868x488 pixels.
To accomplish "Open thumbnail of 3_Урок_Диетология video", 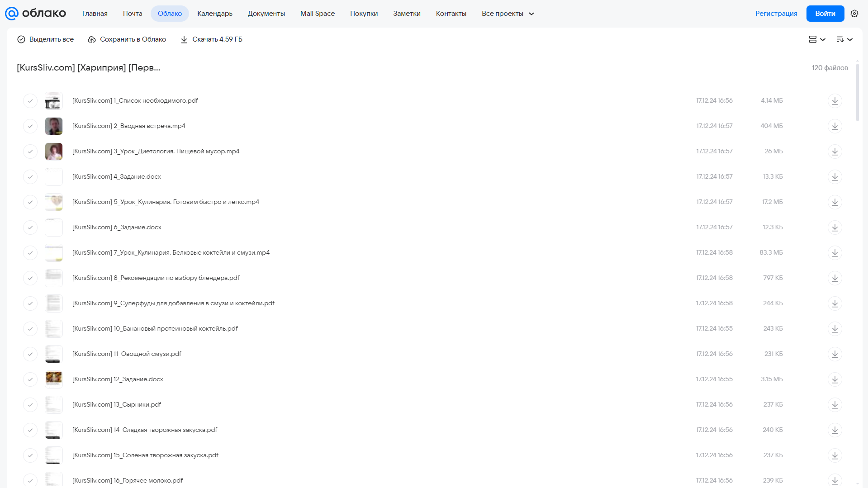I will 54,151.
